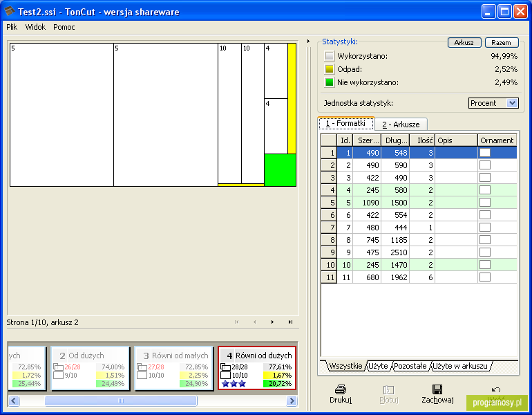Click the top piece labeled 4 in sheet
Image resolution: width=532 pixels, height=415 pixels.
[276, 71]
